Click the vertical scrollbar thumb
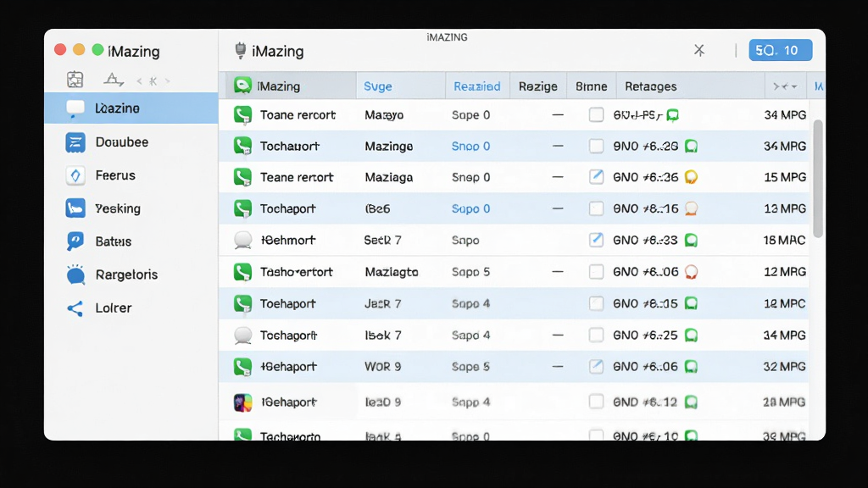868x488 pixels. [818, 178]
